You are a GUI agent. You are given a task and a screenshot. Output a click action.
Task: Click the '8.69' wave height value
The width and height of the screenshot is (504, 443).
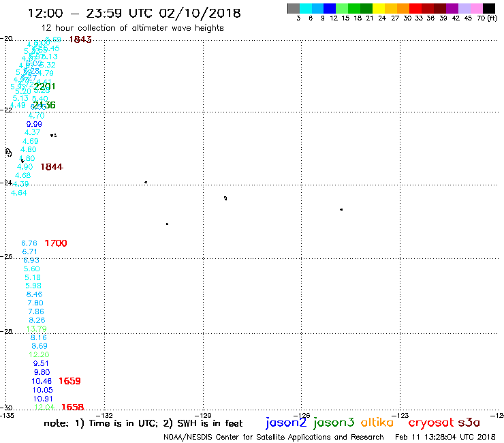pos(40,346)
